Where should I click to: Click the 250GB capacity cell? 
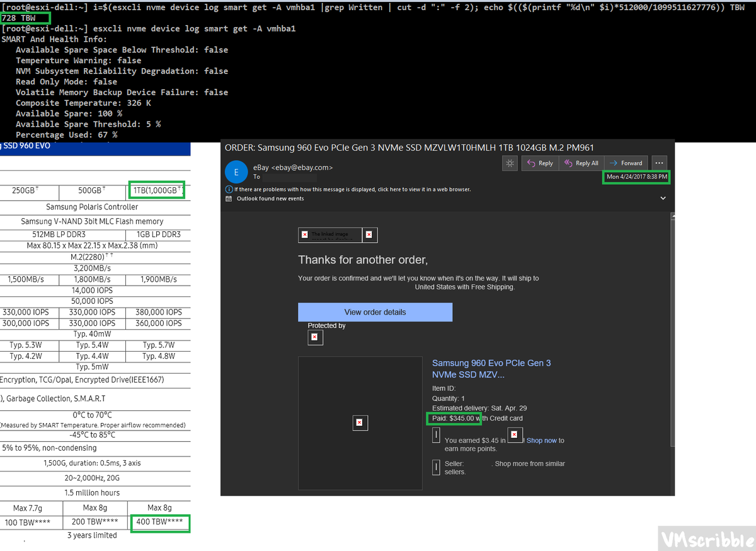26,191
